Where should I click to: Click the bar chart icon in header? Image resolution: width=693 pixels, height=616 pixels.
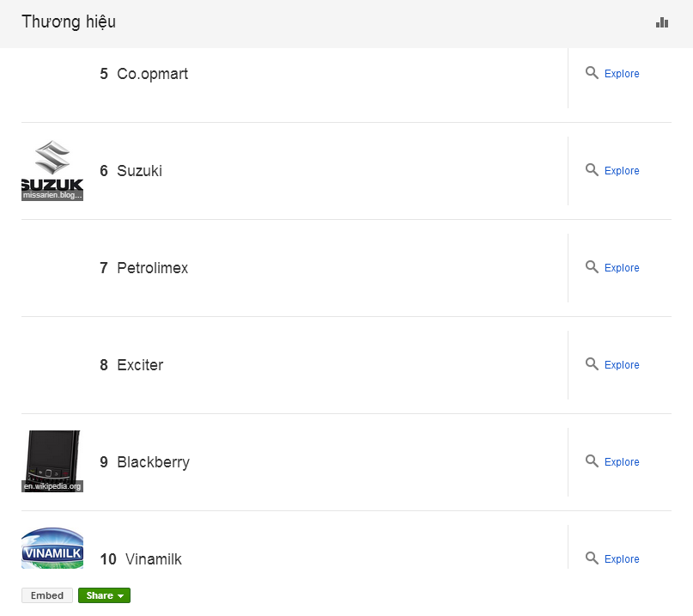click(x=661, y=22)
